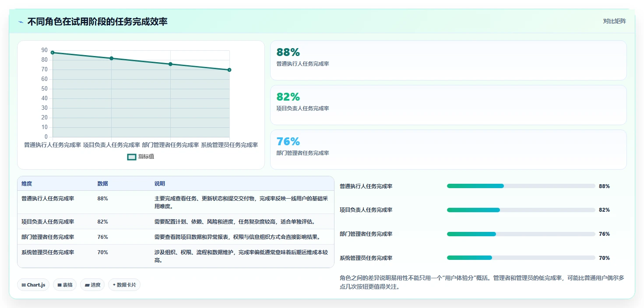Select the 表格 tag chip
The height and width of the screenshot is (308, 644).
tap(65, 285)
